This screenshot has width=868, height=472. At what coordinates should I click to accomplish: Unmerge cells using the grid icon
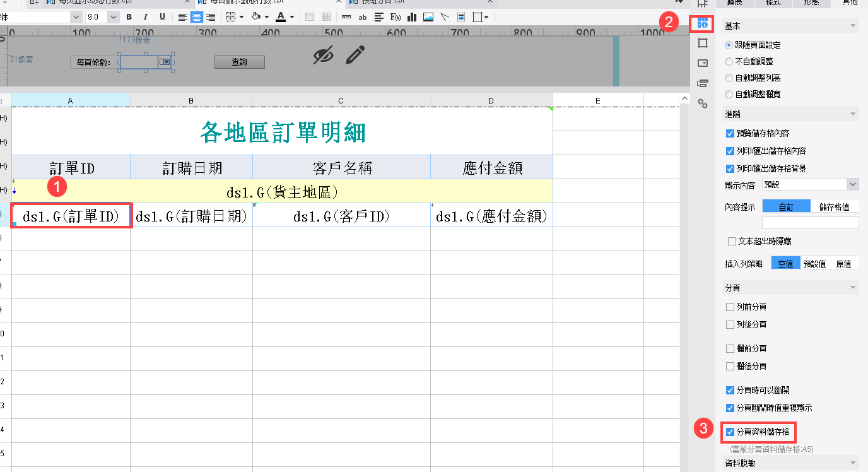click(326, 17)
